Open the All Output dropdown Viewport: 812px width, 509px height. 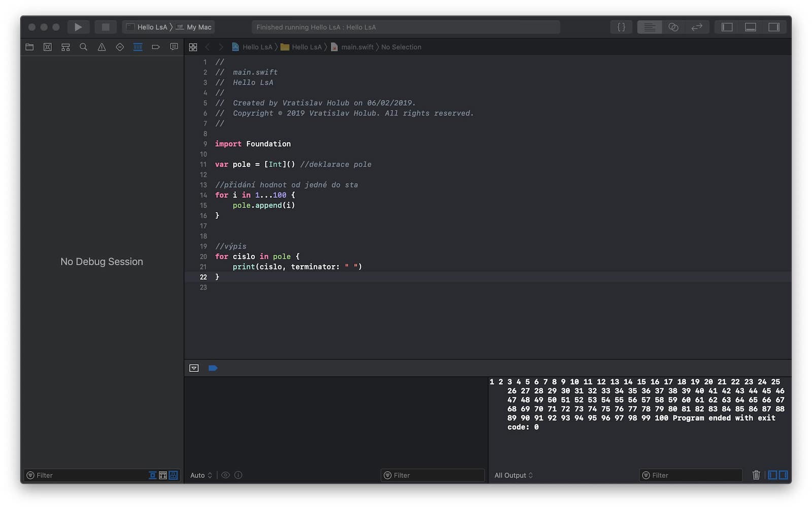coord(513,475)
